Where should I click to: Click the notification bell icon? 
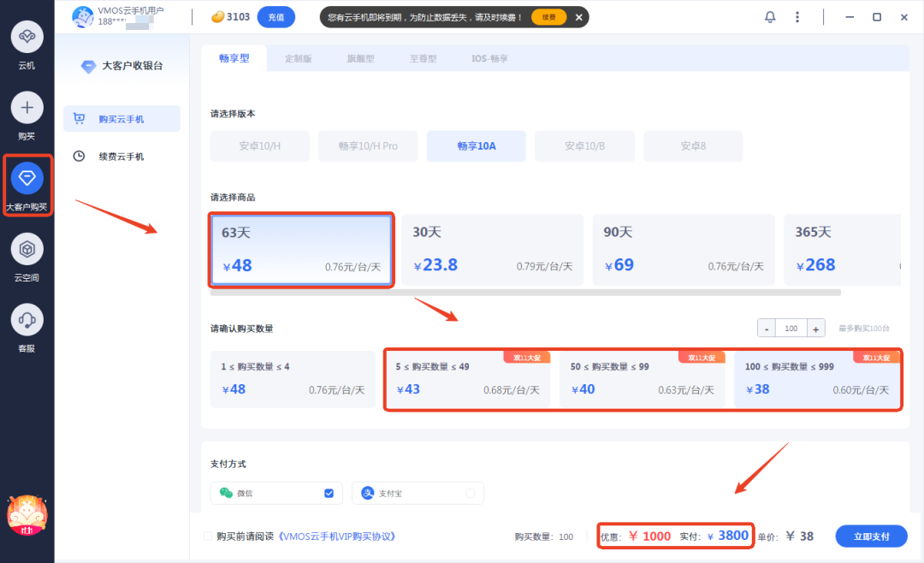tap(770, 17)
